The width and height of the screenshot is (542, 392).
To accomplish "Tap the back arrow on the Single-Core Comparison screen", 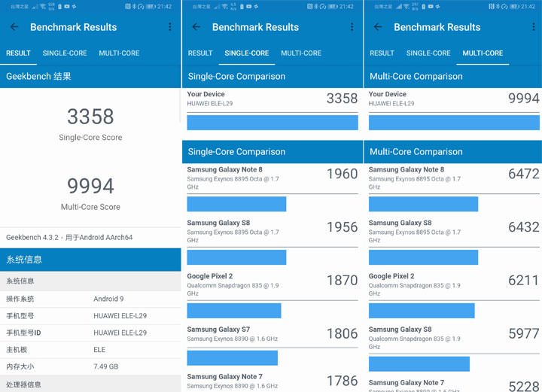I will click(196, 27).
